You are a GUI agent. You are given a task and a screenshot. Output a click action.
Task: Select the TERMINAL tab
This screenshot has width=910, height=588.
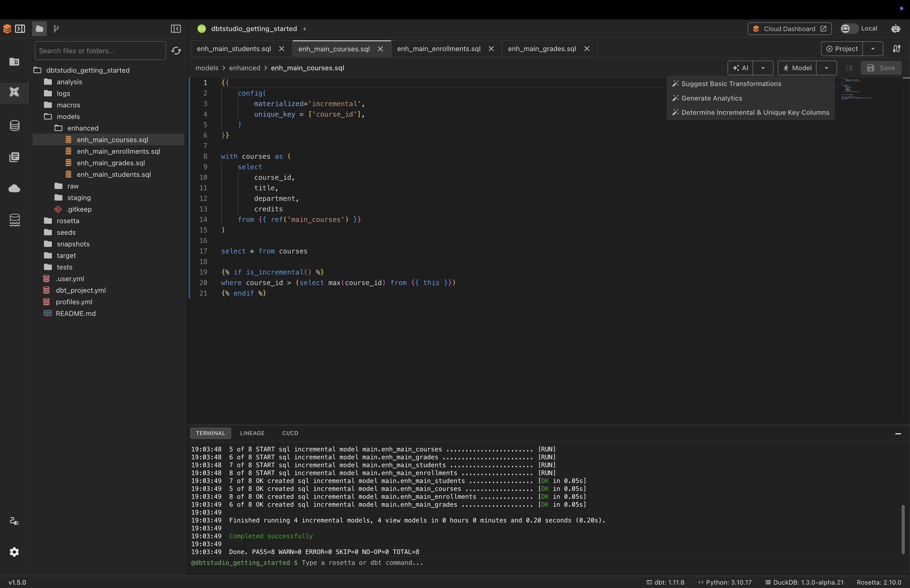pyautogui.click(x=210, y=433)
